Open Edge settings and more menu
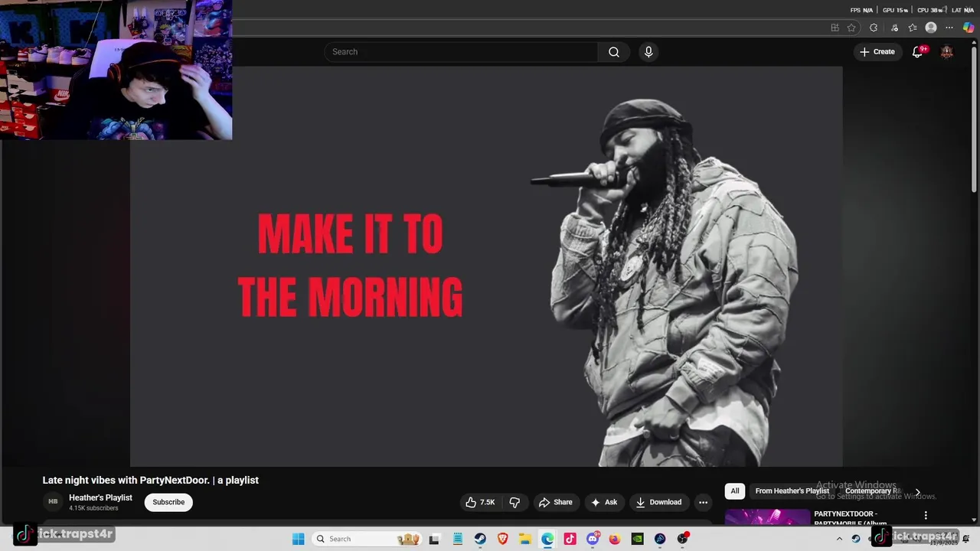The height and width of the screenshot is (551, 980). [x=949, y=28]
